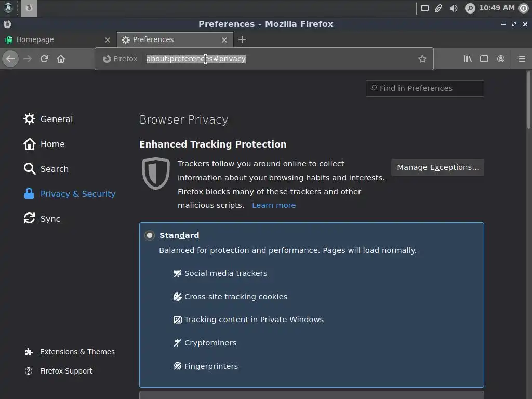Image resolution: width=532 pixels, height=399 pixels.
Task: Switch to the Homepage tab
Action: click(52, 39)
